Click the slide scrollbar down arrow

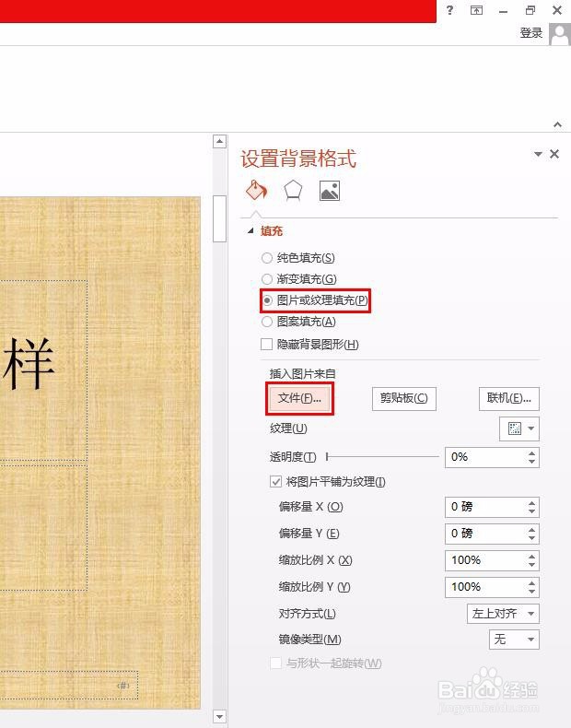[x=219, y=716]
